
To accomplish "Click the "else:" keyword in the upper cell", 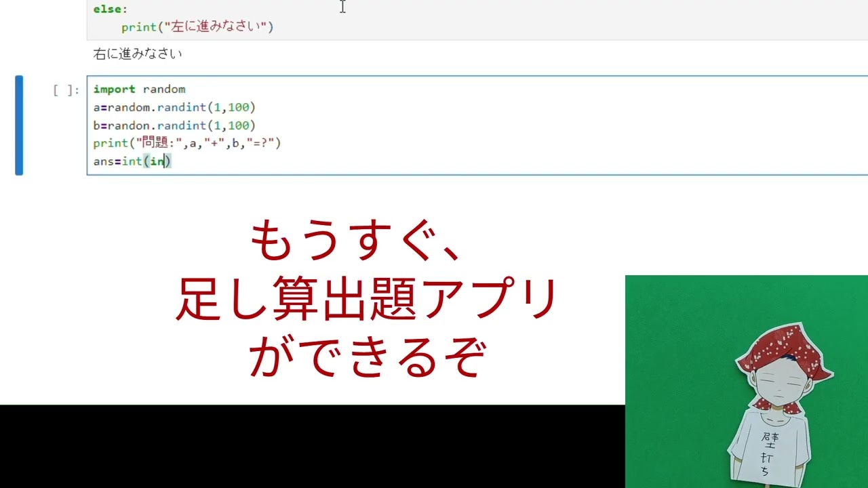I will 110,9.
